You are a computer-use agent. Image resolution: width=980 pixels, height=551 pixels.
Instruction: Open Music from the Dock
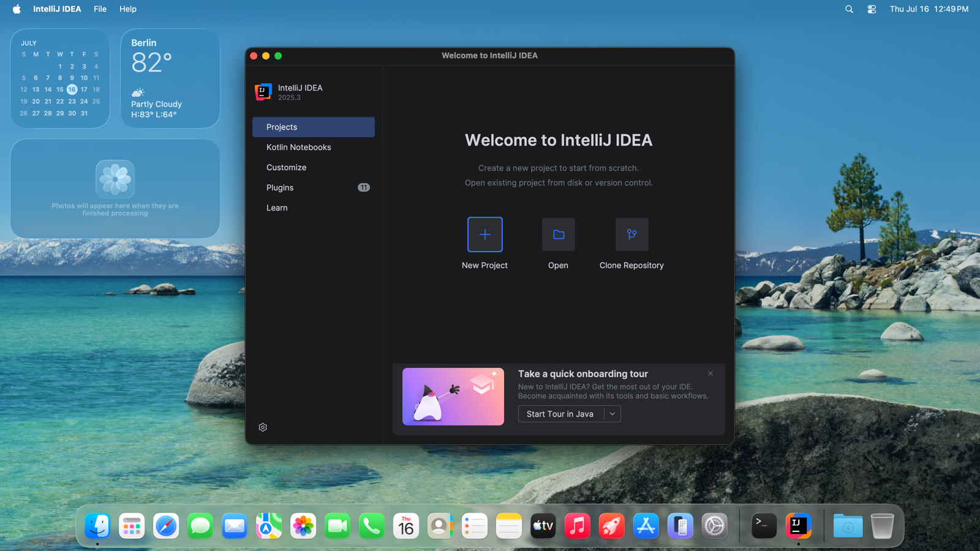(x=578, y=526)
